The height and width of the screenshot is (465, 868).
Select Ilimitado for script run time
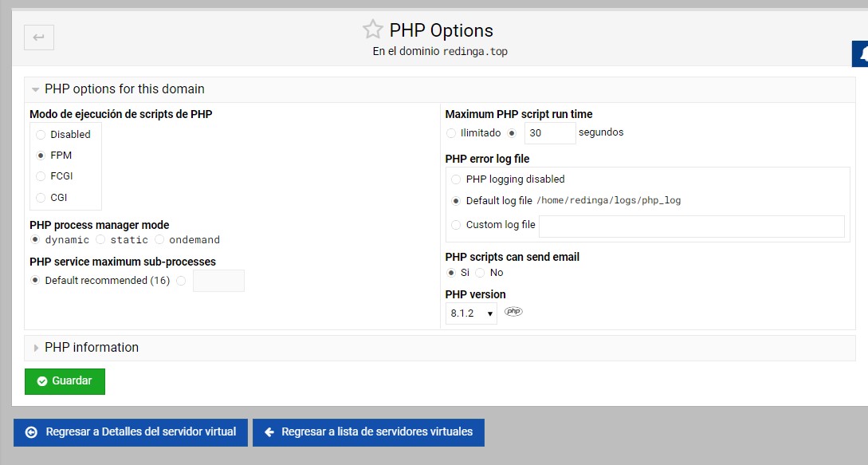[x=452, y=133]
